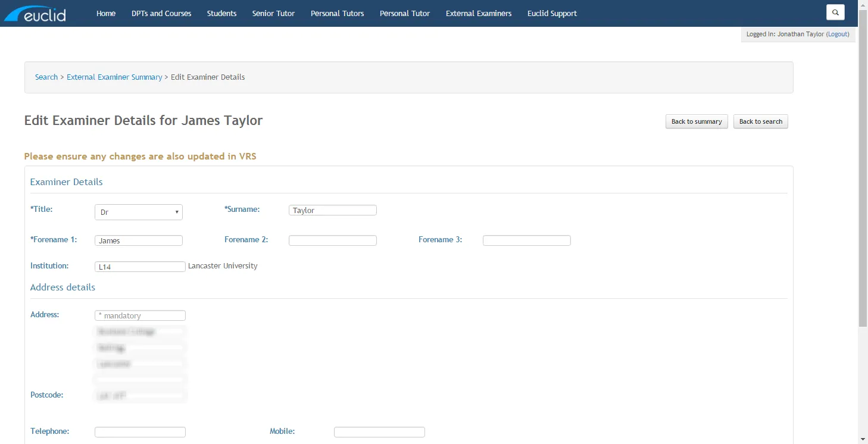Image resolution: width=868 pixels, height=444 pixels.
Task: Click the search magnifier icon
Action: 835,12
